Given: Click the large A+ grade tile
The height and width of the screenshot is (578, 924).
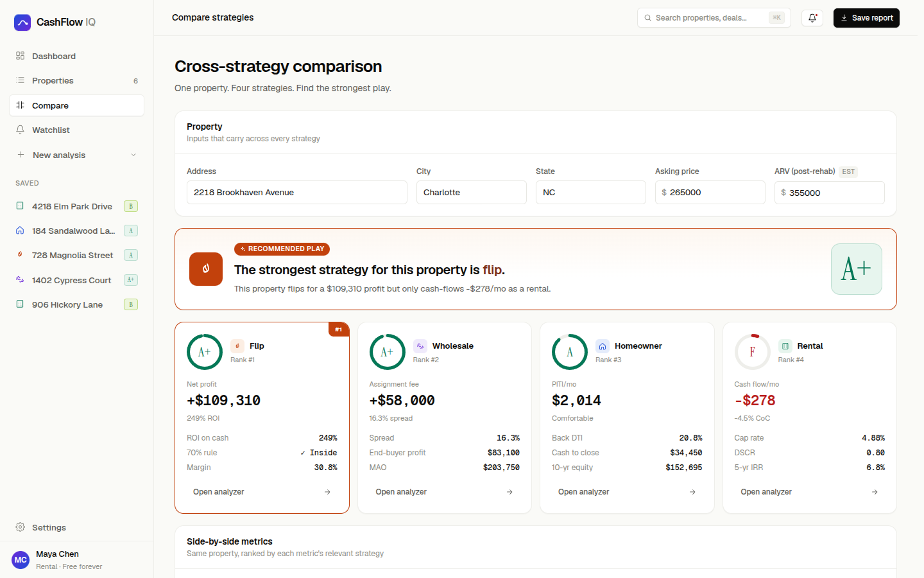Looking at the screenshot, I should coord(857,269).
